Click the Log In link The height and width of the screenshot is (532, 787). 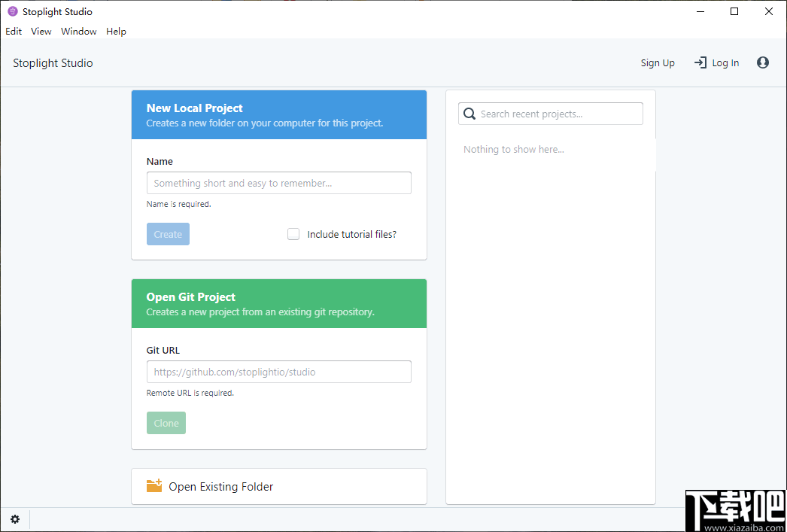(725, 63)
